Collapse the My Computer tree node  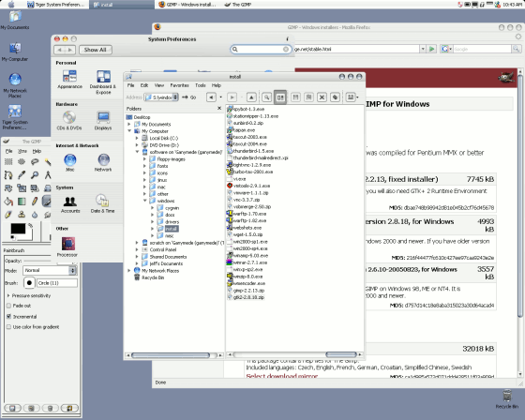coord(129,131)
